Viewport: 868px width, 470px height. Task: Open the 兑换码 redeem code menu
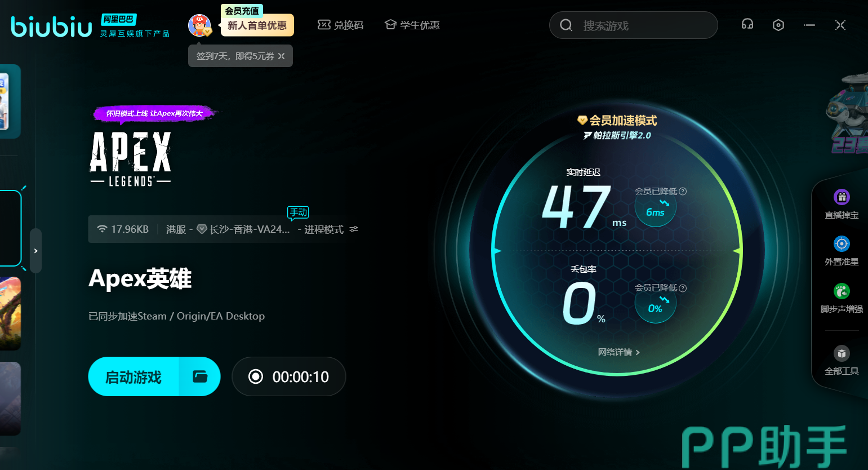point(341,25)
